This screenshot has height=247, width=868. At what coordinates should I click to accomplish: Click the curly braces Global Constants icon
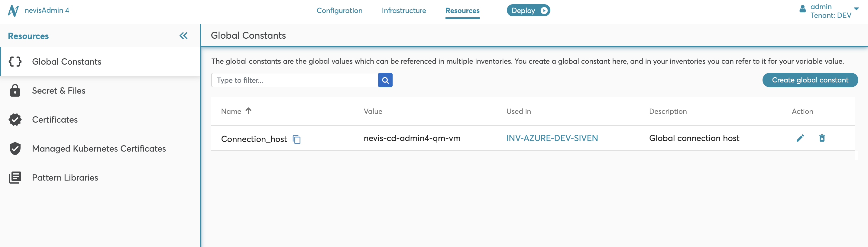[x=15, y=62]
